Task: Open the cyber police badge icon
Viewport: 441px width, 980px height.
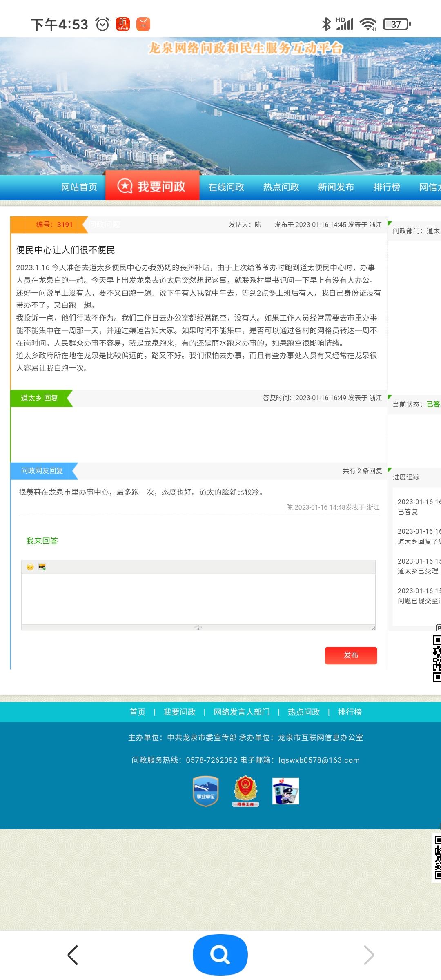Action: [285, 791]
